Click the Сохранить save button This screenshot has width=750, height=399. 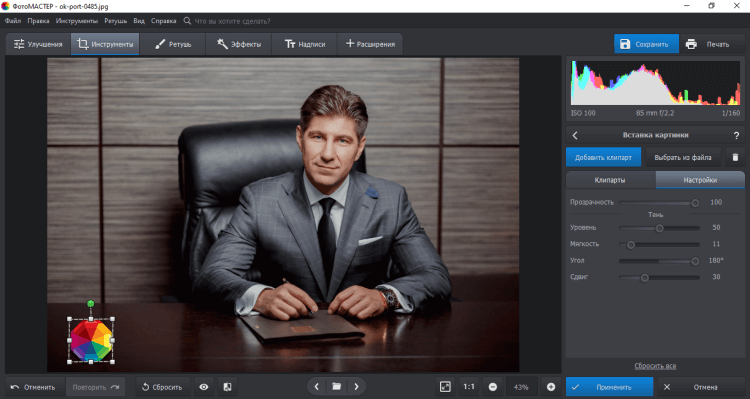tap(646, 44)
